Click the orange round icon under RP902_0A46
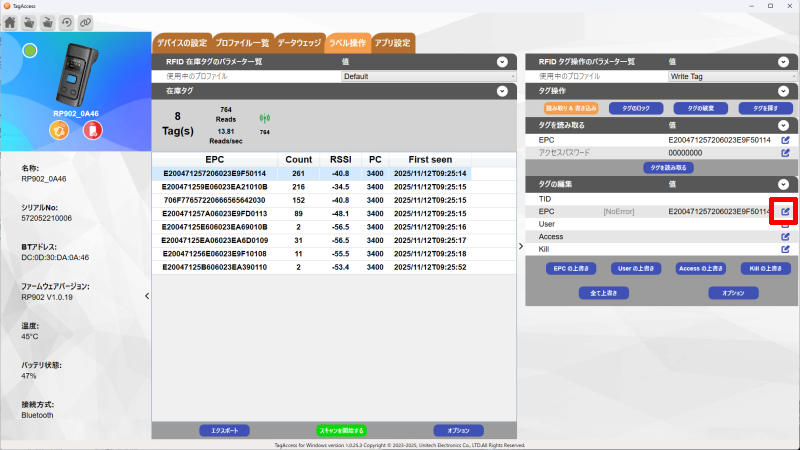The image size is (800, 450). pos(59,131)
